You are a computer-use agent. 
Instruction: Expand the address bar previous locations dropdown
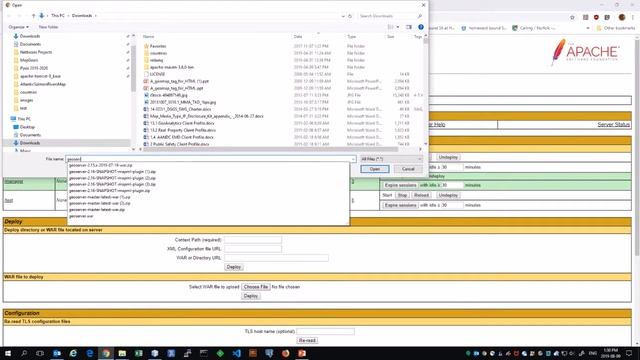coord(343,16)
